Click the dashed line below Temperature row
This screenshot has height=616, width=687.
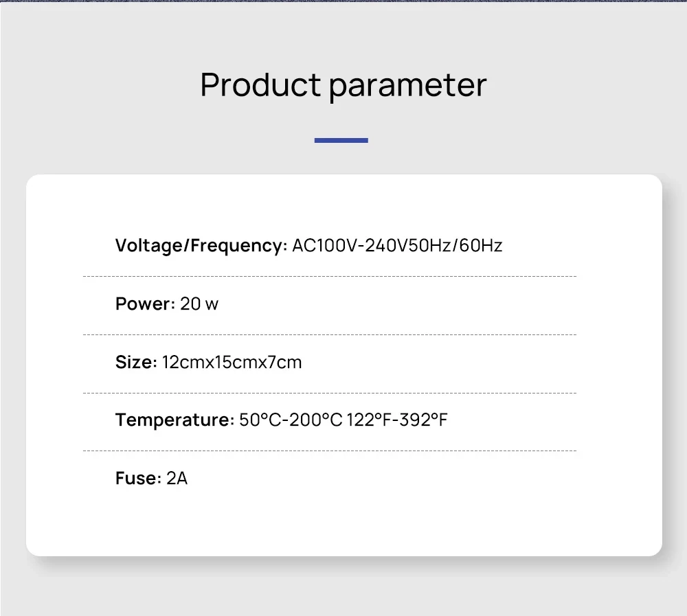click(x=330, y=450)
